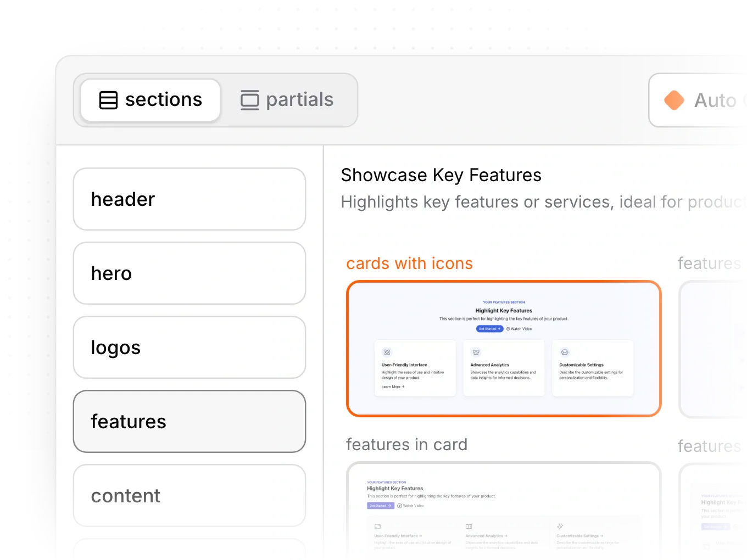Click Learn More link in User-Friendly Interface card
747x560 pixels.
tap(393, 387)
